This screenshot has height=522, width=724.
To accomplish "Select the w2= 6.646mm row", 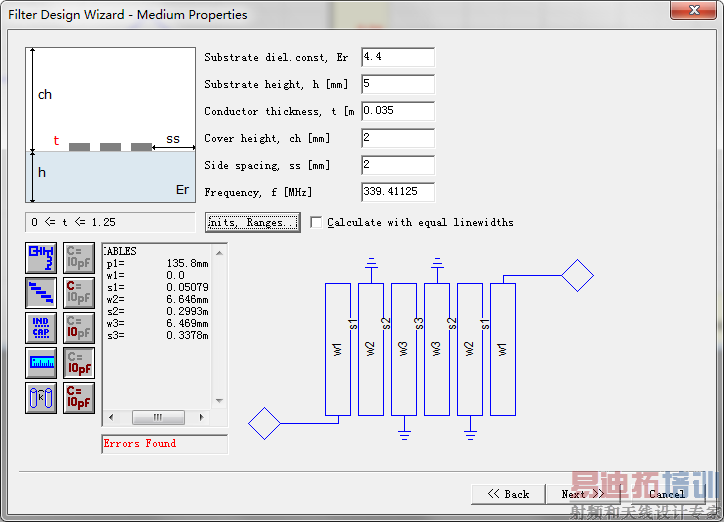I will tap(157, 300).
